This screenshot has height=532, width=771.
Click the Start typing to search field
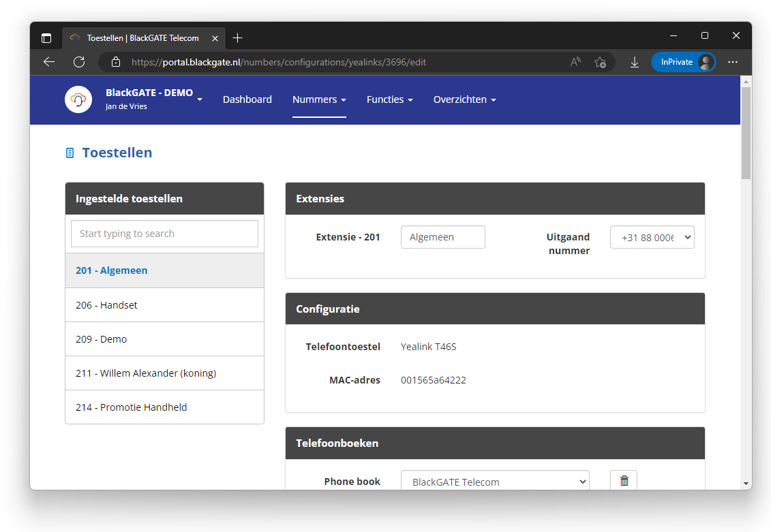point(164,234)
